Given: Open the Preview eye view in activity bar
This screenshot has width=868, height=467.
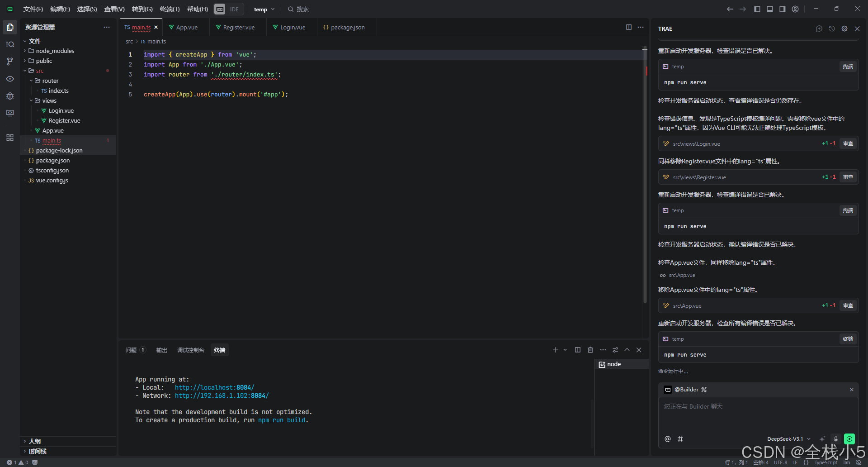Looking at the screenshot, I should [x=10, y=79].
